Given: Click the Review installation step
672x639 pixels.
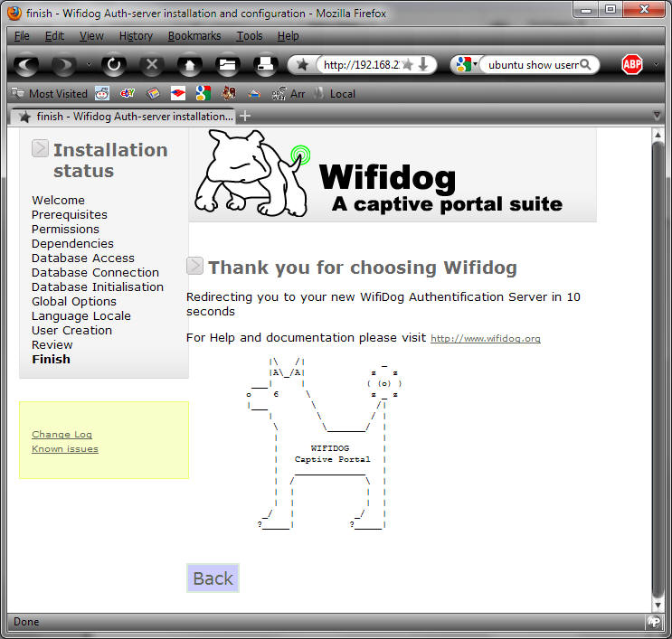Looking at the screenshot, I should [52, 344].
